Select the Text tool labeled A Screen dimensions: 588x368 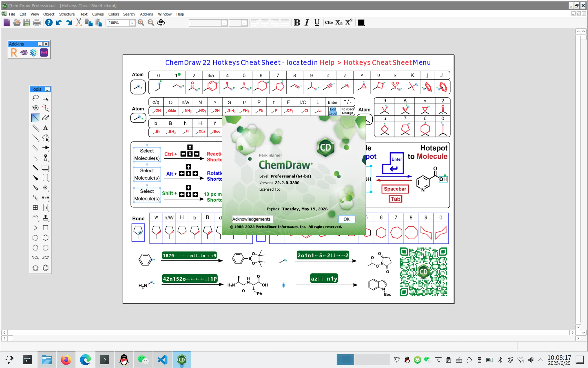click(x=45, y=128)
